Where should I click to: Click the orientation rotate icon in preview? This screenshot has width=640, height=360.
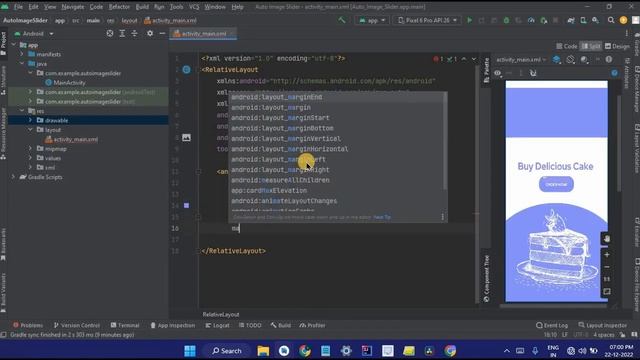pyautogui.click(x=570, y=60)
